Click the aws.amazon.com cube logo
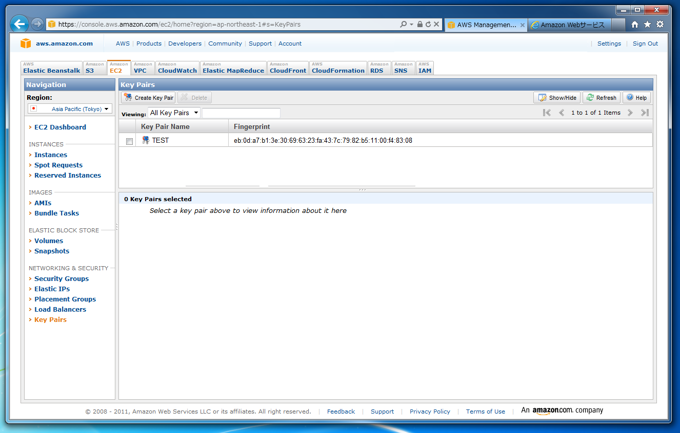This screenshot has width=680, height=433. pyautogui.click(x=26, y=43)
